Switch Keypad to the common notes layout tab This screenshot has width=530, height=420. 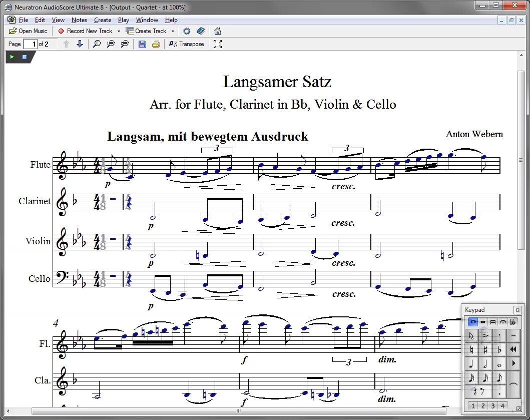click(x=473, y=322)
